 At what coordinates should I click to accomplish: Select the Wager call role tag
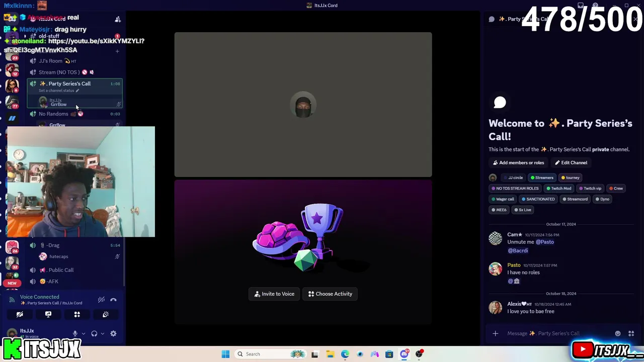coord(503,199)
